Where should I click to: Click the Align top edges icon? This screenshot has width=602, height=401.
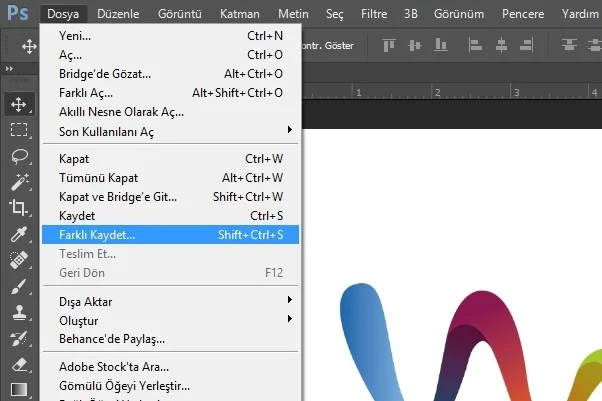coord(389,45)
